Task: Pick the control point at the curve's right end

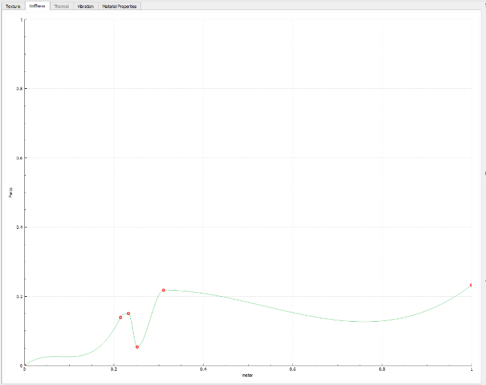Action: point(471,285)
